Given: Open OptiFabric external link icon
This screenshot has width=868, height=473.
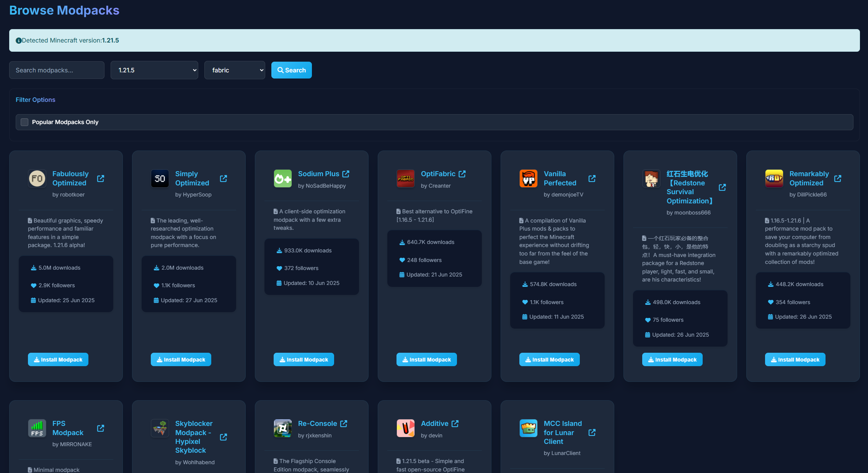Looking at the screenshot, I should click(x=462, y=174).
